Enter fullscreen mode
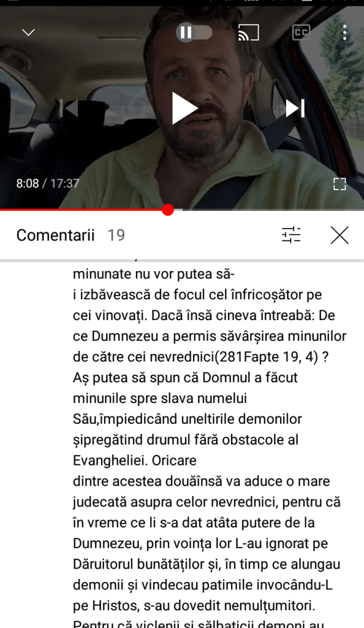 pos(339,184)
